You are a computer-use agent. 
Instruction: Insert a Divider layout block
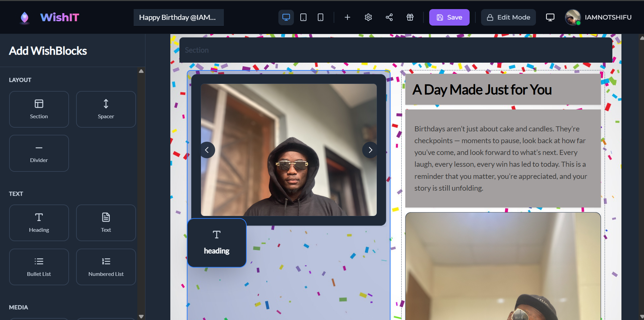click(39, 153)
